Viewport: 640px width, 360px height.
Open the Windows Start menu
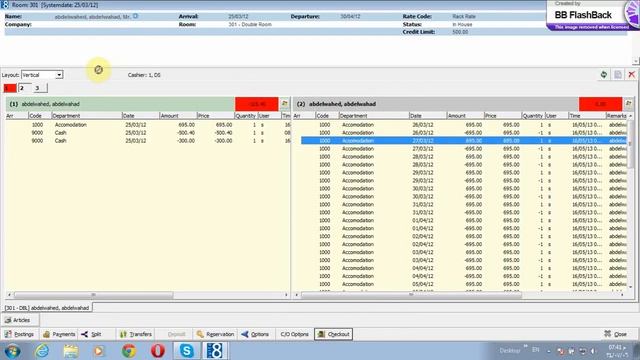pos(13,351)
